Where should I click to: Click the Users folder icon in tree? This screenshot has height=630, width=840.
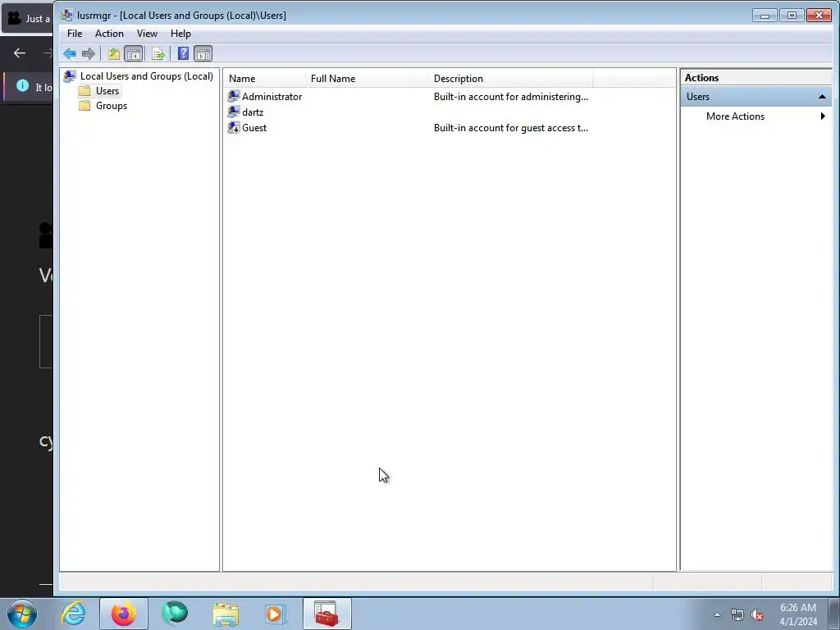click(84, 91)
